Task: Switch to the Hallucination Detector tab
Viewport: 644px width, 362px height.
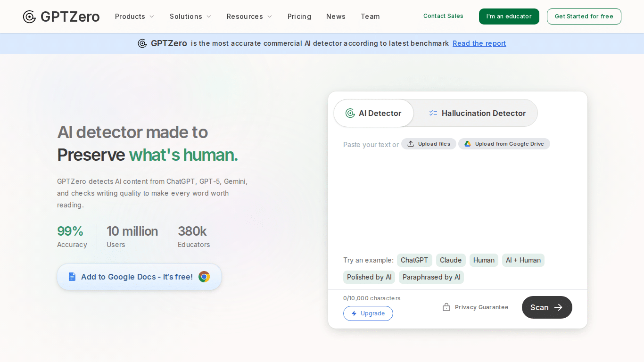Action: (x=477, y=113)
